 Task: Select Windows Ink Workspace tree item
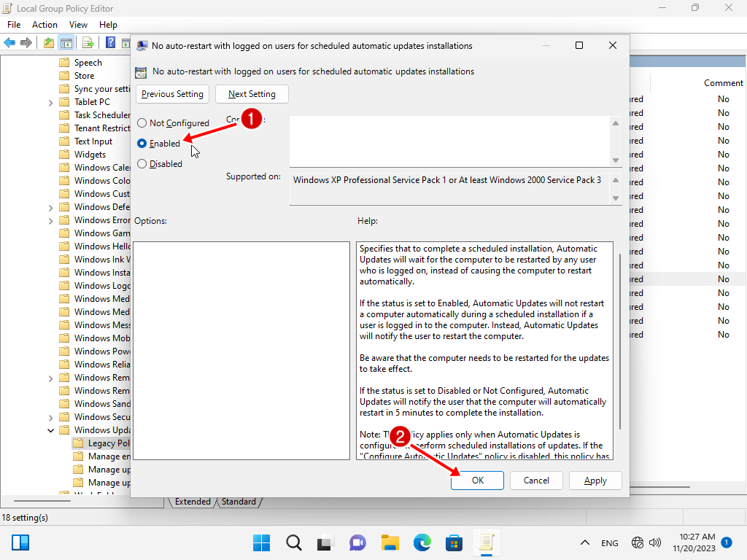102,260
